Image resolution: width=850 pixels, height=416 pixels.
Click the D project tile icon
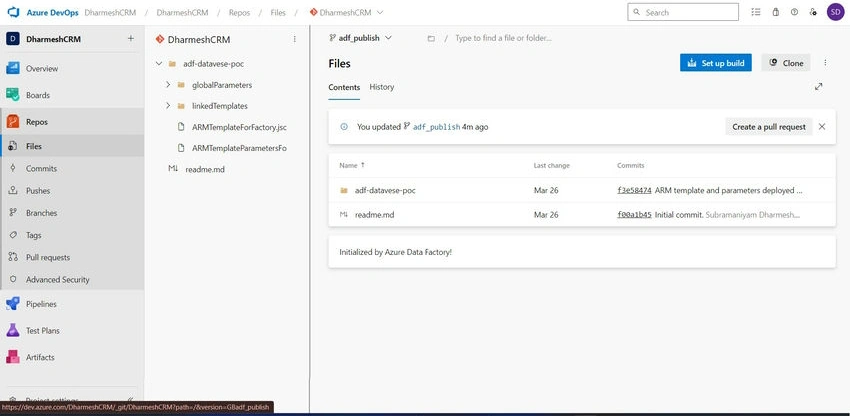point(13,39)
